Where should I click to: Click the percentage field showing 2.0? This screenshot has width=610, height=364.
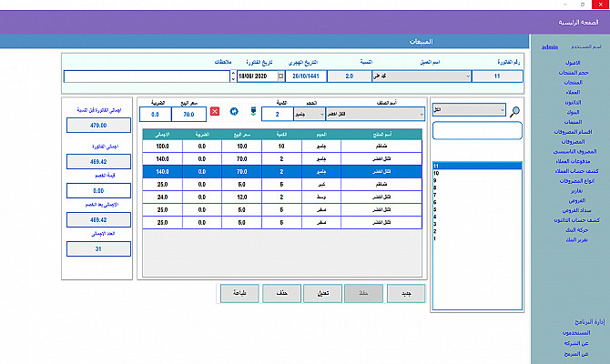pos(350,76)
